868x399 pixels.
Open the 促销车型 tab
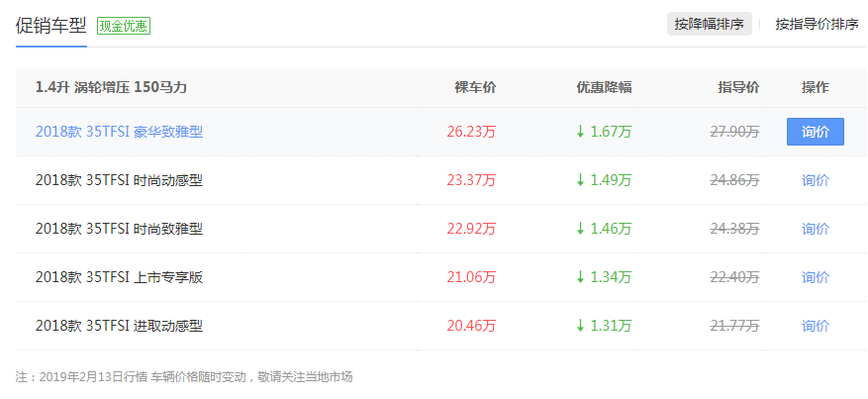point(50,26)
